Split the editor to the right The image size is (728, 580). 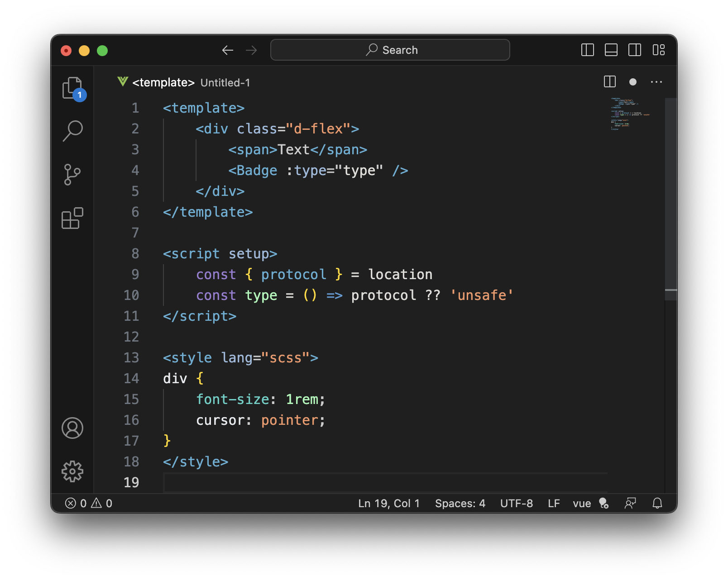[610, 82]
